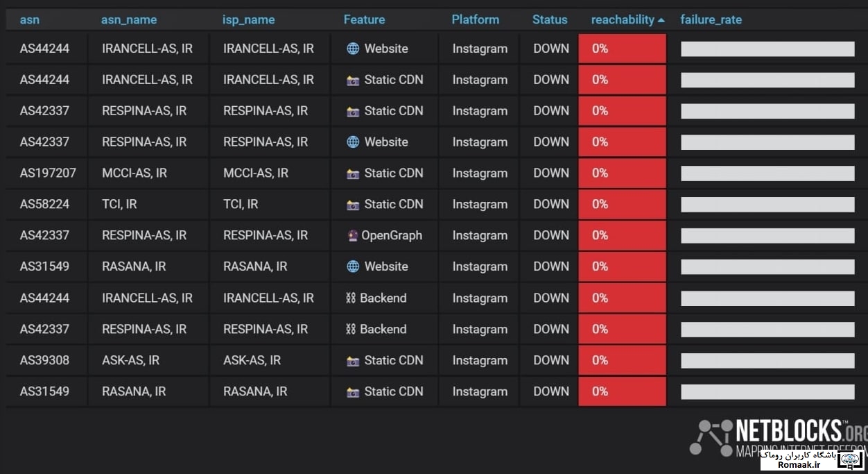The image size is (868, 474).
Task: Click failure_rate bar in first IRANCELL row
Action: [767, 49]
